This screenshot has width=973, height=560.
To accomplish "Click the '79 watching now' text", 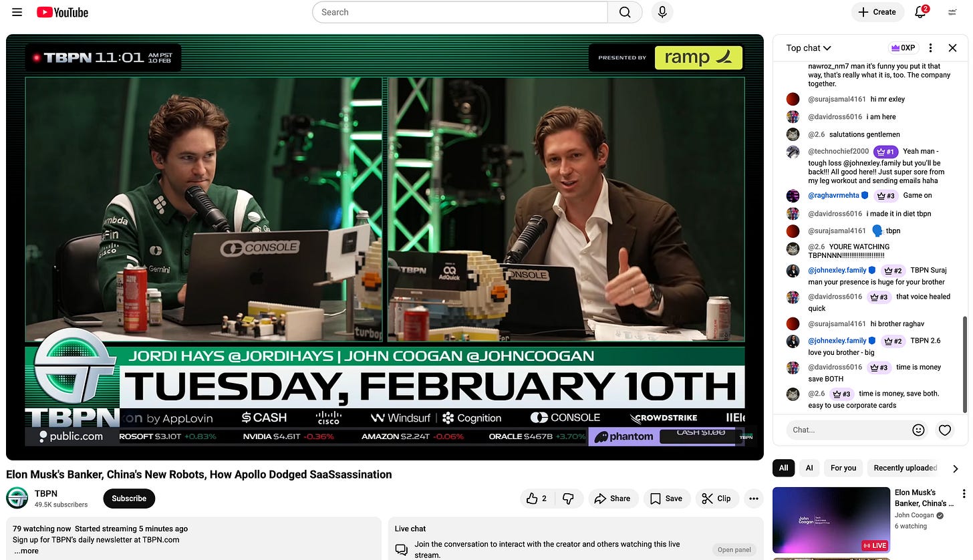I will coord(41,529).
